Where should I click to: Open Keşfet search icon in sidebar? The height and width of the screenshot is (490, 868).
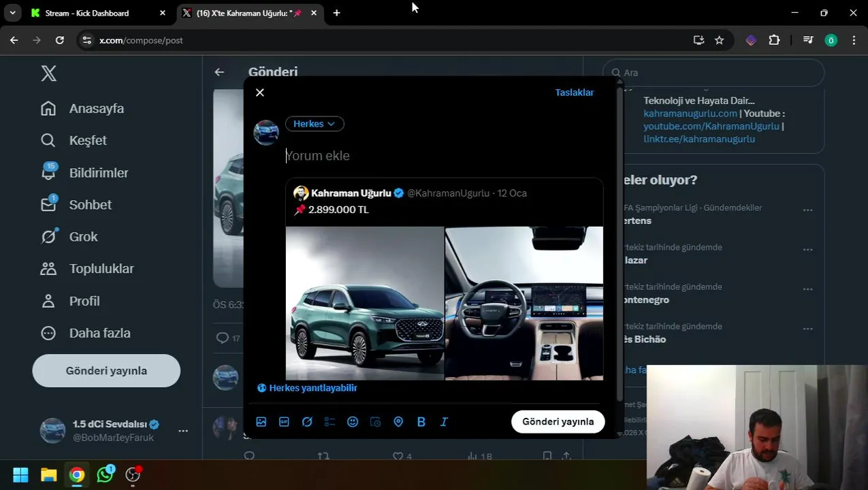48,140
